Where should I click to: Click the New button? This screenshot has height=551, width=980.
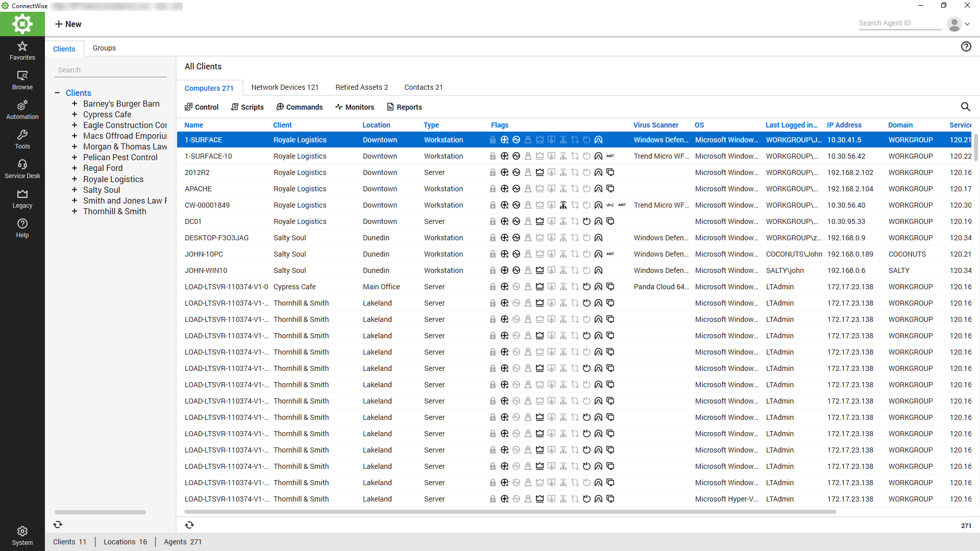68,24
